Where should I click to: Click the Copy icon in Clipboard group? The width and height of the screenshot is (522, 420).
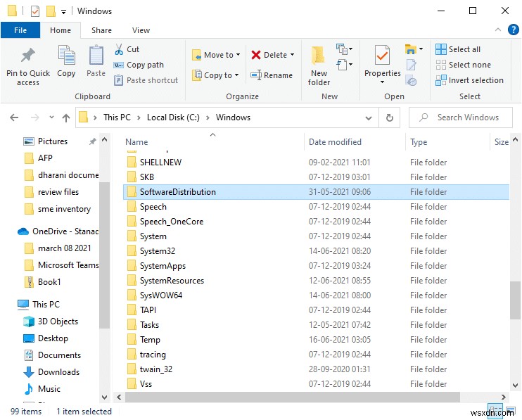(x=66, y=56)
